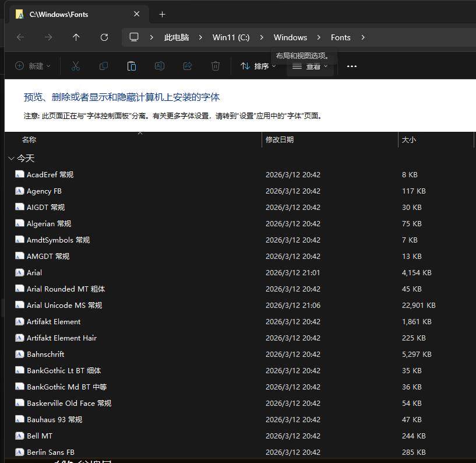Screen dimensions: 476x463
Task: Sort by 修改日期 column header
Action: click(280, 140)
